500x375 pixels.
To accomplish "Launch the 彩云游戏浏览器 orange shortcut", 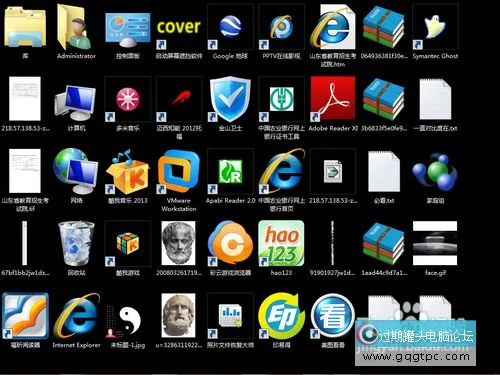I will tap(230, 243).
